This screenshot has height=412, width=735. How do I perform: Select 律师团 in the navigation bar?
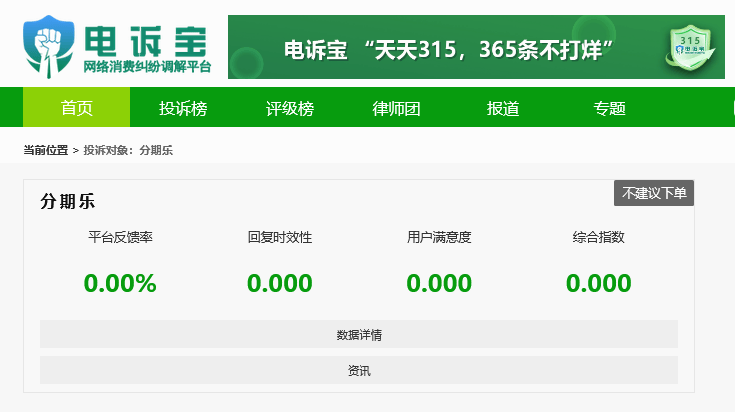(x=396, y=108)
